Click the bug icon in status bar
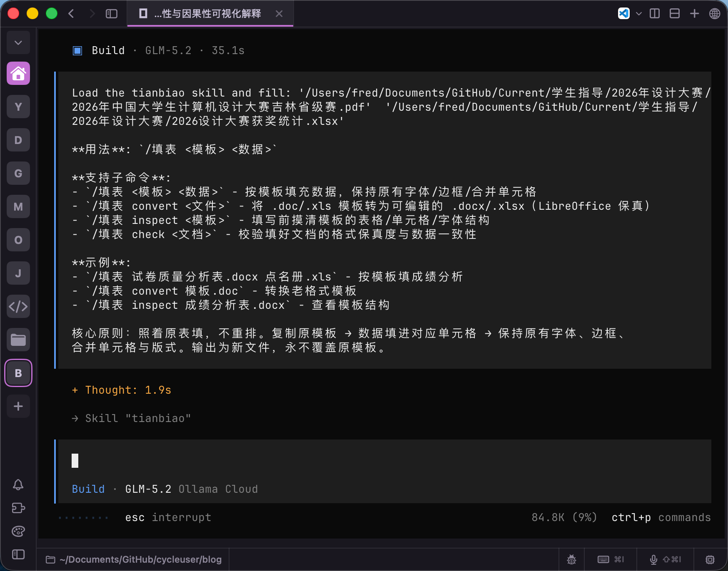The width and height of the screenshot is (728, 571). pos(571,559)
